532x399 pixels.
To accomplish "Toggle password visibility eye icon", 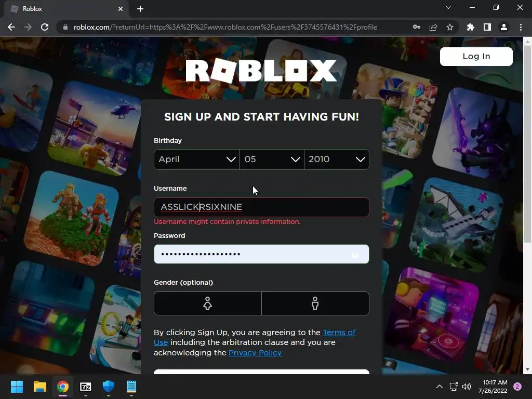I will pos(355,255).
